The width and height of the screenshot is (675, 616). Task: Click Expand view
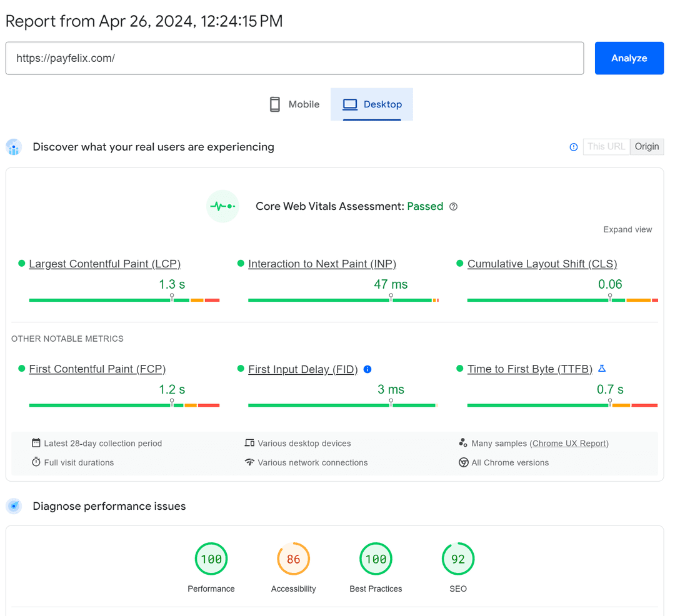click(x=627, y=229)
